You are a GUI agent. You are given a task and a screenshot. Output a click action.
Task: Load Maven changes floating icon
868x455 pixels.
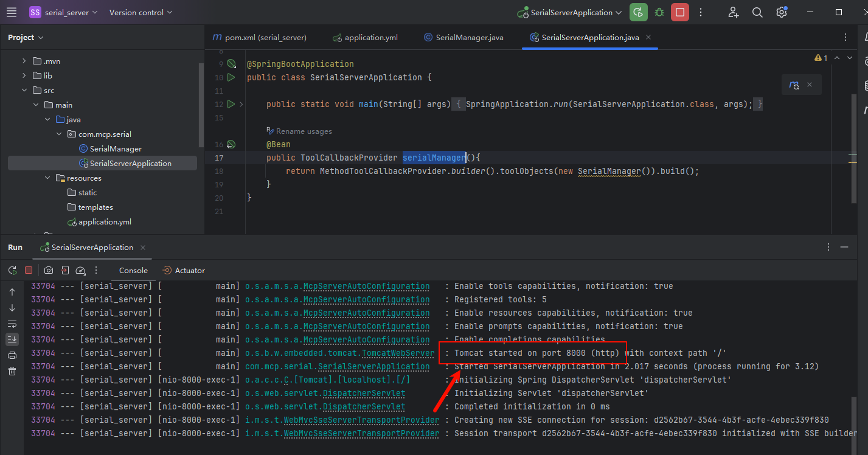[794, 85]
